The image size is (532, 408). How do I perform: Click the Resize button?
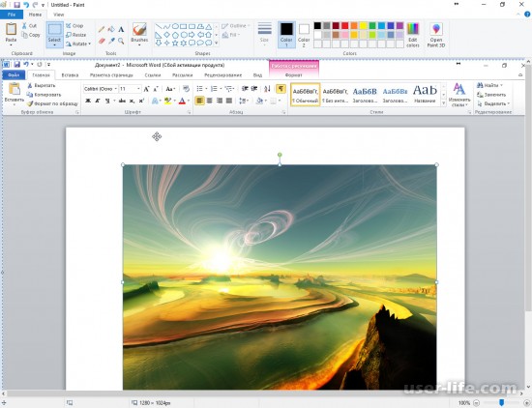[x=76, y=35]
